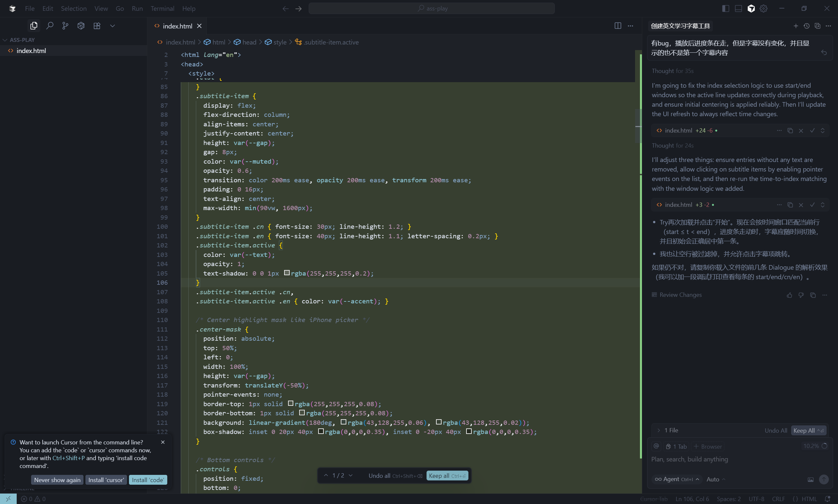
Task: Click the thumbs up feedback icon
Action: pos(789,295)
